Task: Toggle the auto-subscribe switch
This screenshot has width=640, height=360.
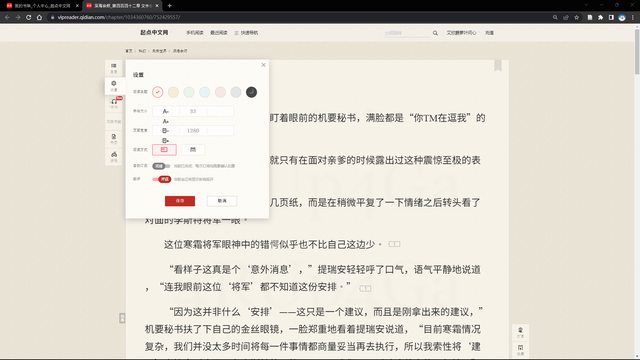Action: 161,166
